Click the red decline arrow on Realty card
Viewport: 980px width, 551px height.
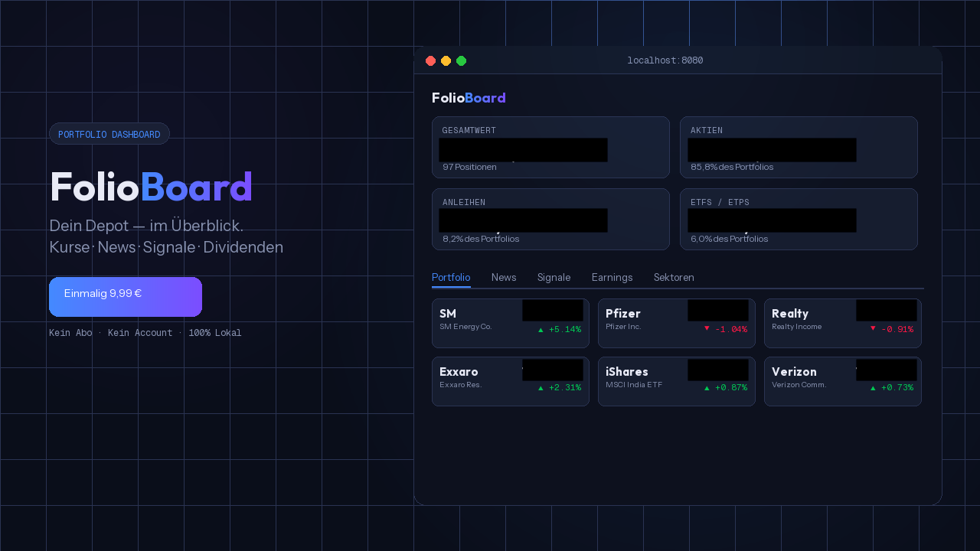(x=873, y=330)
